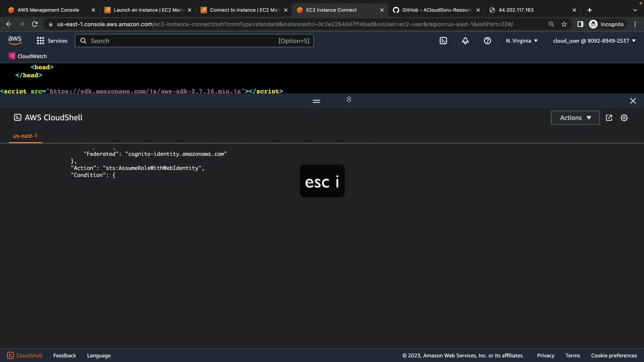This screenshot has width=644, height=362.
Task: Grab the CloudShell panel resize handle
Action: (x=316, y=101)
